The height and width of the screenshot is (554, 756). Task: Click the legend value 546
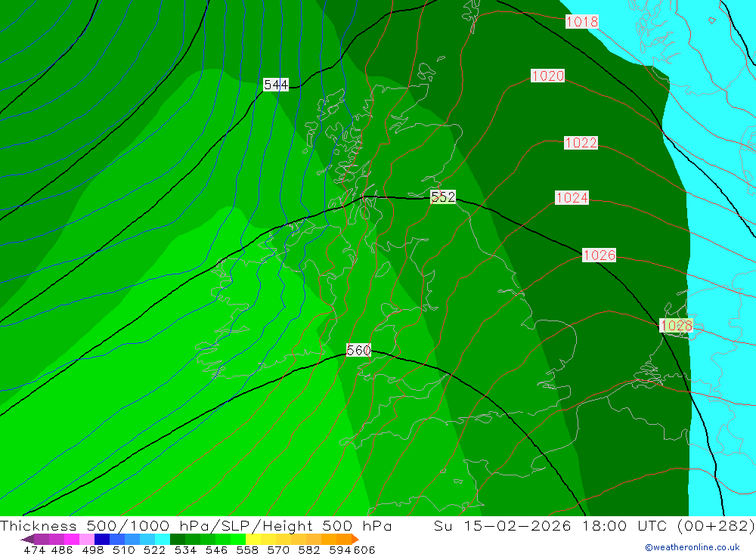coord(216,549)
